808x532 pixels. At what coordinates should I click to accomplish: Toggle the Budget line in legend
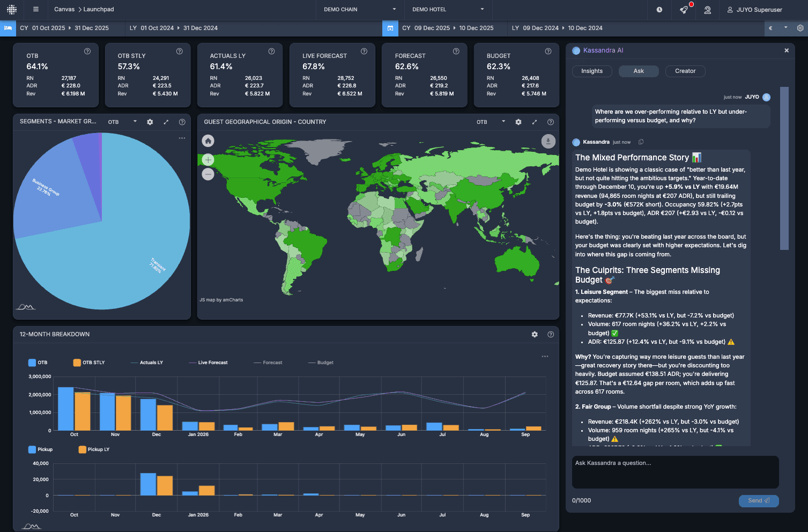pyautogui.click(x=321, y=363)
